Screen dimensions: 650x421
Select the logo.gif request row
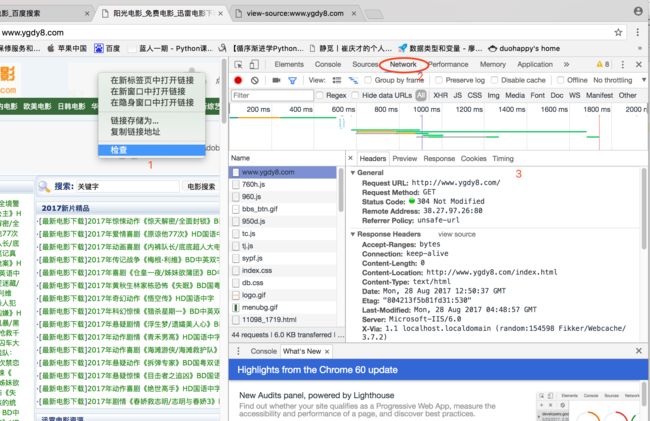(x=284, y=295)
